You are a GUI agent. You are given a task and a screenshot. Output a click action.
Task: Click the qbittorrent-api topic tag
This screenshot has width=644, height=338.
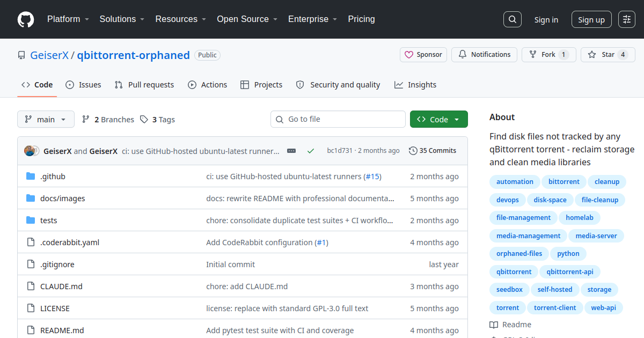pos(570,272)
